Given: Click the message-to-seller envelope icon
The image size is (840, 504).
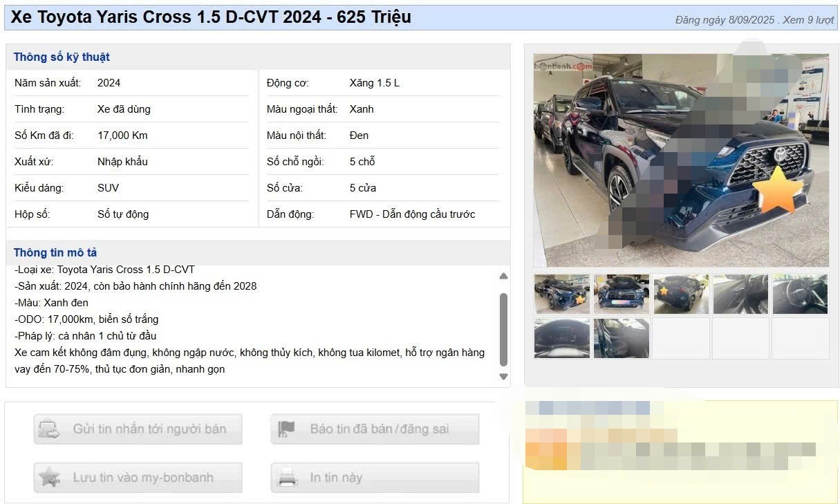Looking at the screenshot, I should pos(49,429).
